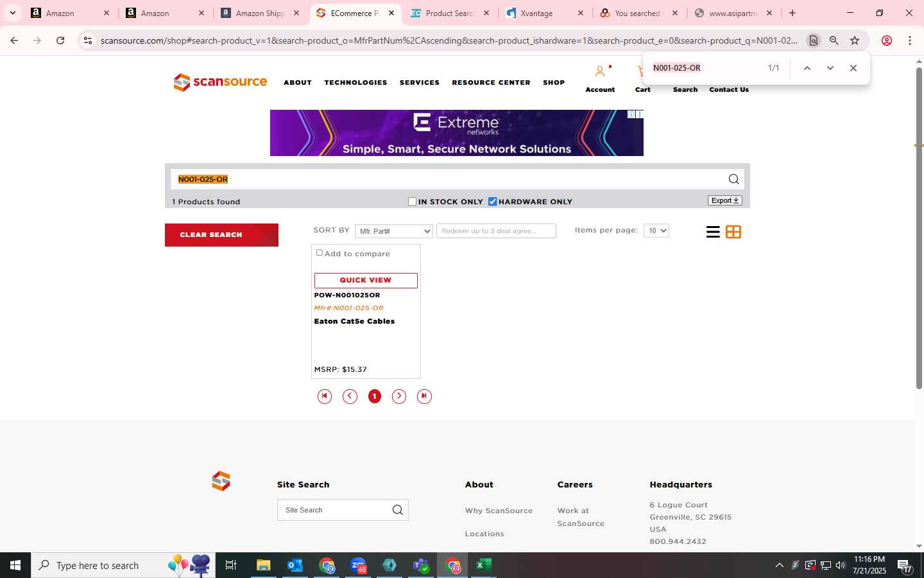This screenshot has width=924, height=578.
Task: Click the magnifier in product search bar
Action: point(733,179)
